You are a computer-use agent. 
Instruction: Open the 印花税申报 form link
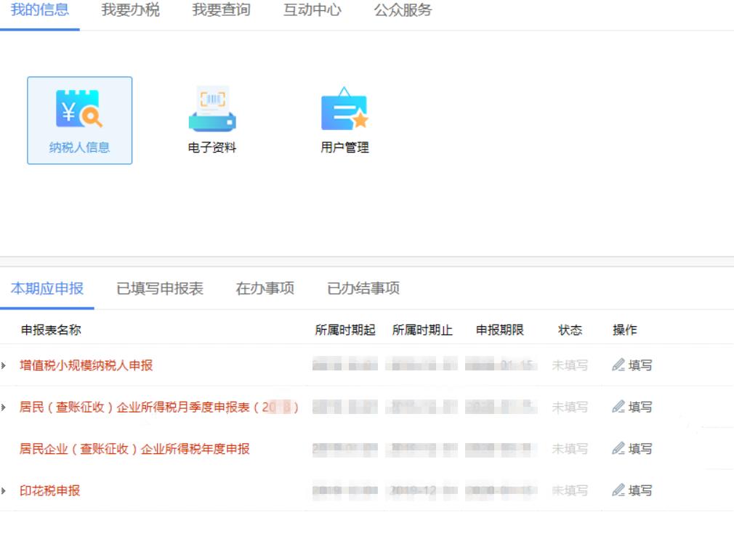tap(49, 491)
